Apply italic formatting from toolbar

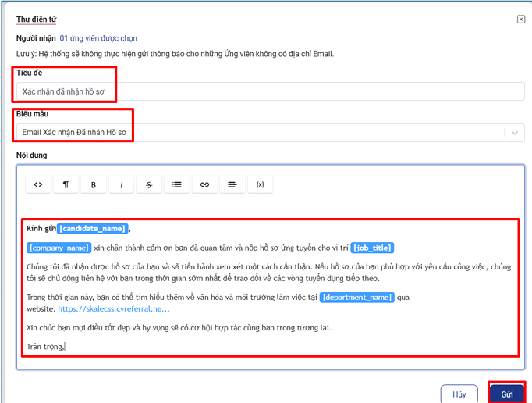pyautogui.click(x=121, y=184)
